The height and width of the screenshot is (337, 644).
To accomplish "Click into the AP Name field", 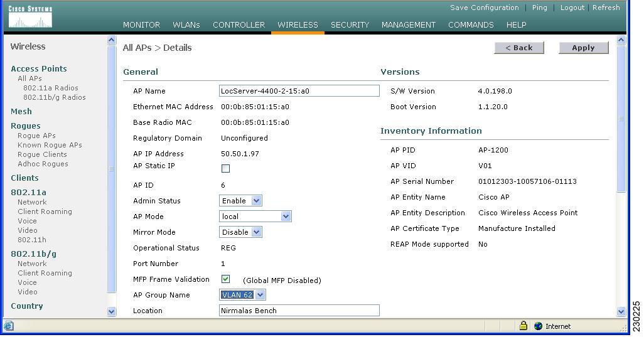I will tap(299, 91).
